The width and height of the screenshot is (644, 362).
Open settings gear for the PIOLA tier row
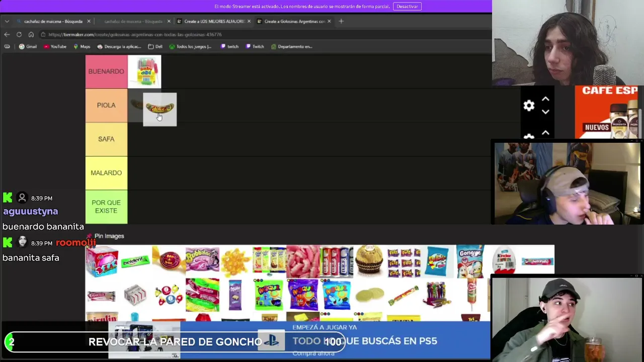point(529,106)
